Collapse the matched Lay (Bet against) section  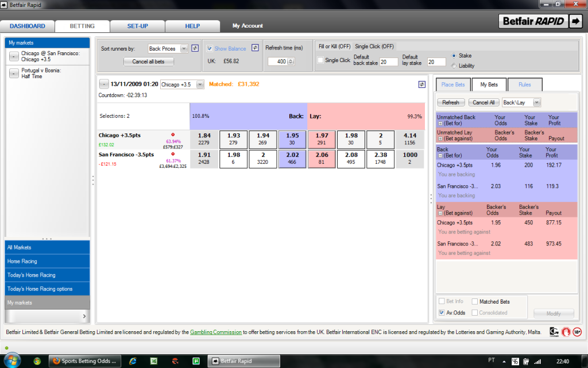coord(440,213)
